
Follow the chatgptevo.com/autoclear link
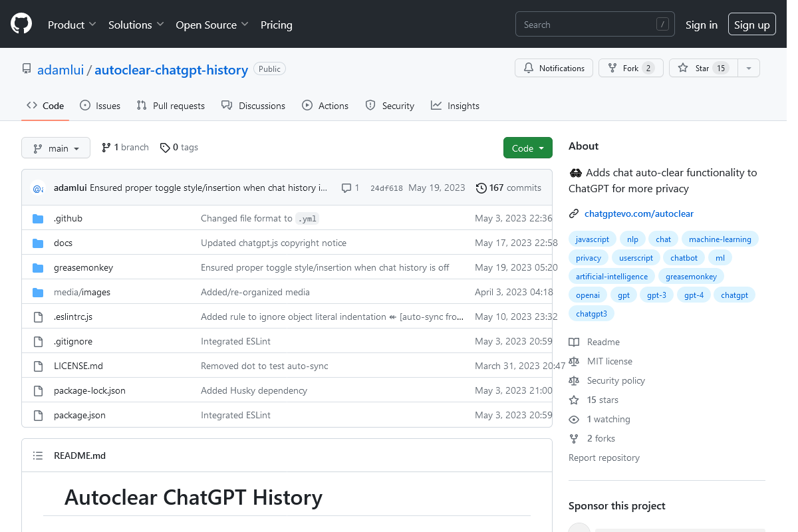point(639,213)
